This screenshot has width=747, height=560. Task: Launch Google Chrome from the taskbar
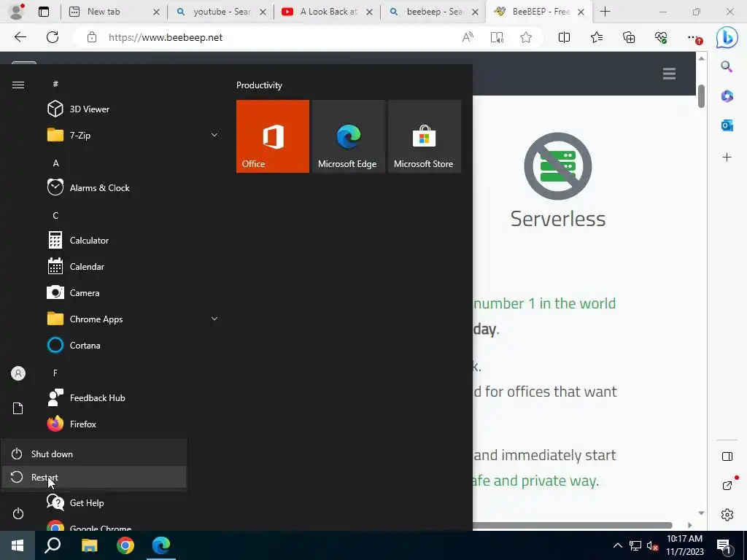tap(125, 545)
